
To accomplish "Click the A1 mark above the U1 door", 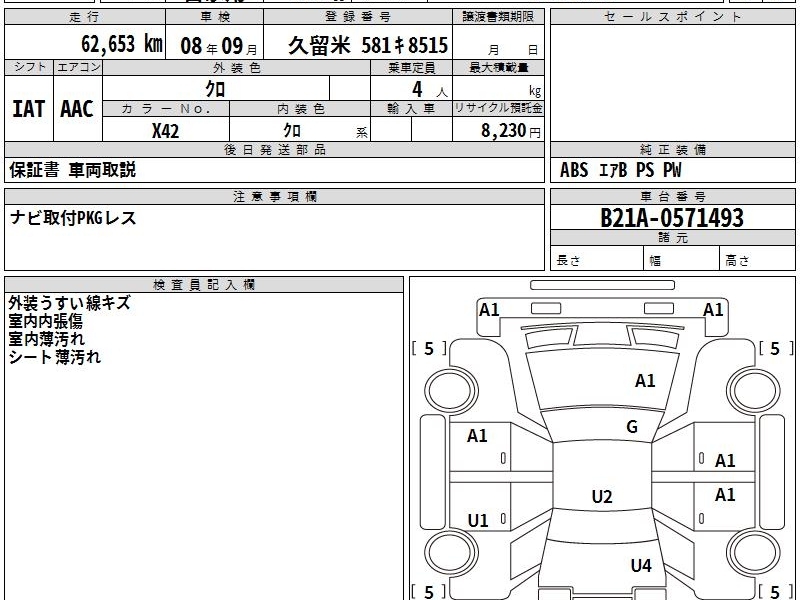I will tap(477, 436).
